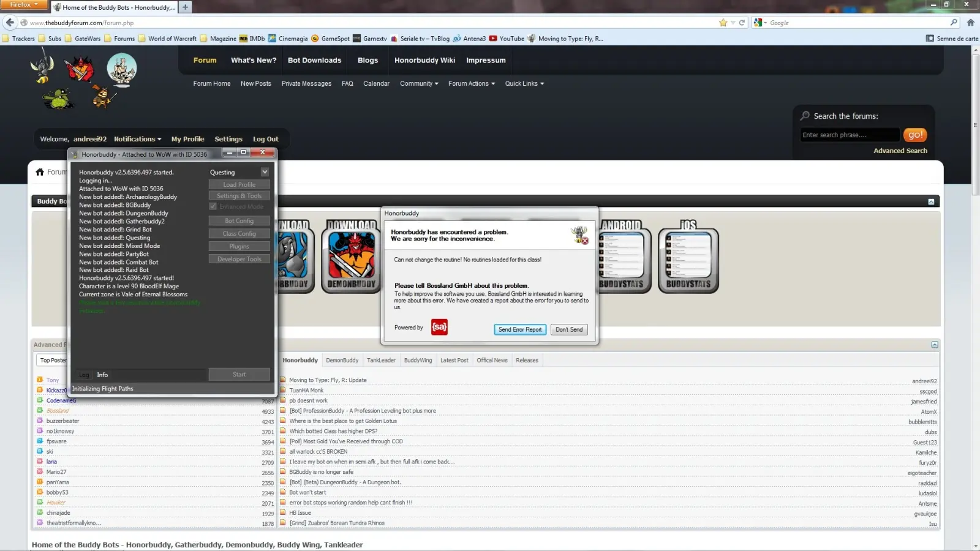Expand the Notifications dropdown
This screenshot has height=551, width=980.
[137, 139]
